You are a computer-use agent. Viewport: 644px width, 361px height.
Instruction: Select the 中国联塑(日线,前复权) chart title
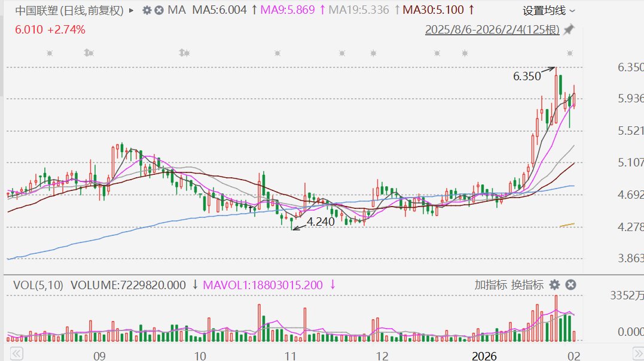tap(69, 10)
